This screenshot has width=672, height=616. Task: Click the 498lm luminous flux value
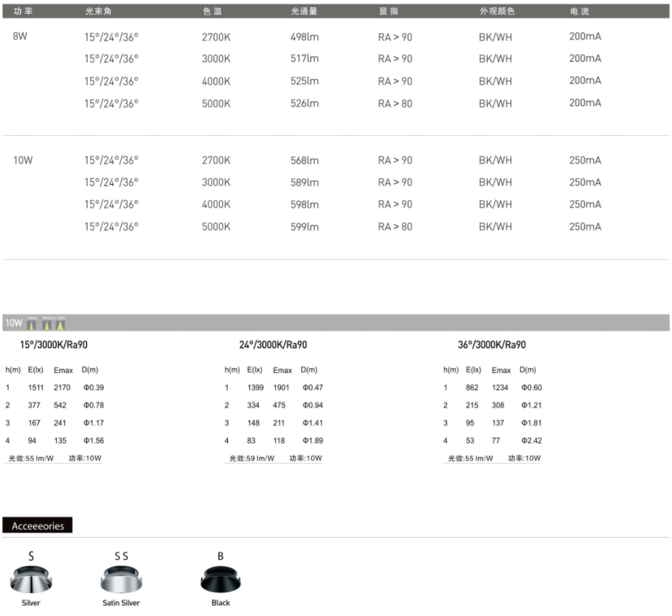click(305, 37)
